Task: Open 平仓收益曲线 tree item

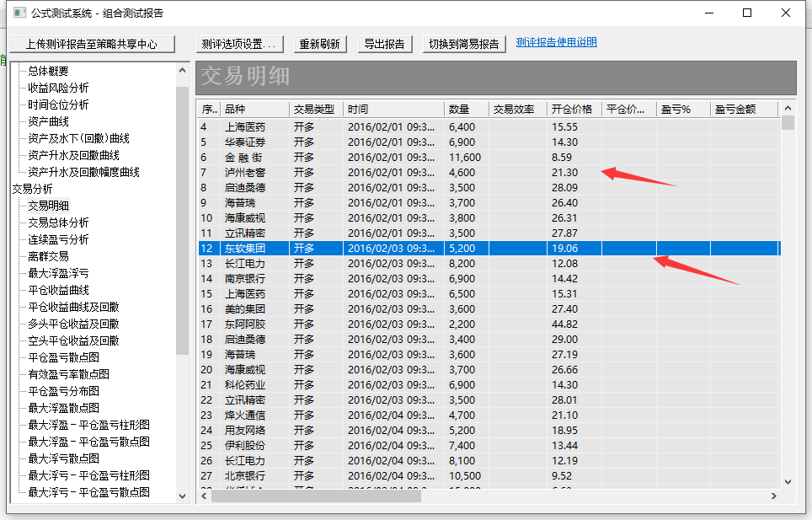Action: [x=58, y=290]
